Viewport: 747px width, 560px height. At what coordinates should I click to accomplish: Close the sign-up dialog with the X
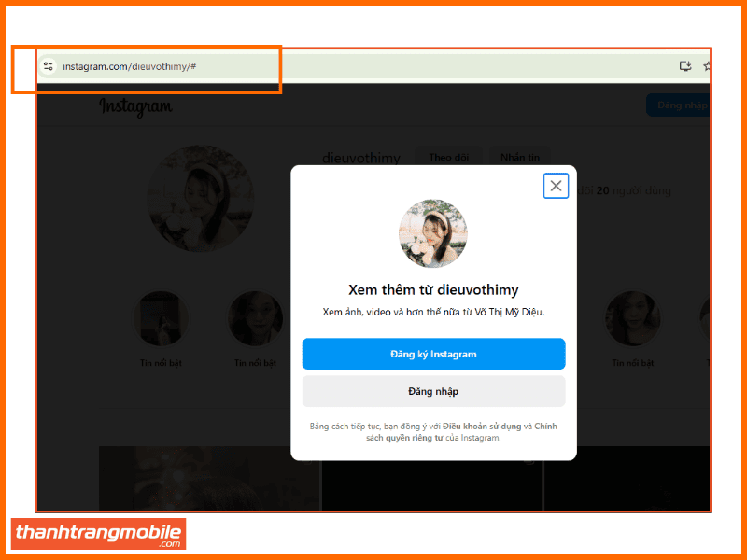click(x=556, y=186)
